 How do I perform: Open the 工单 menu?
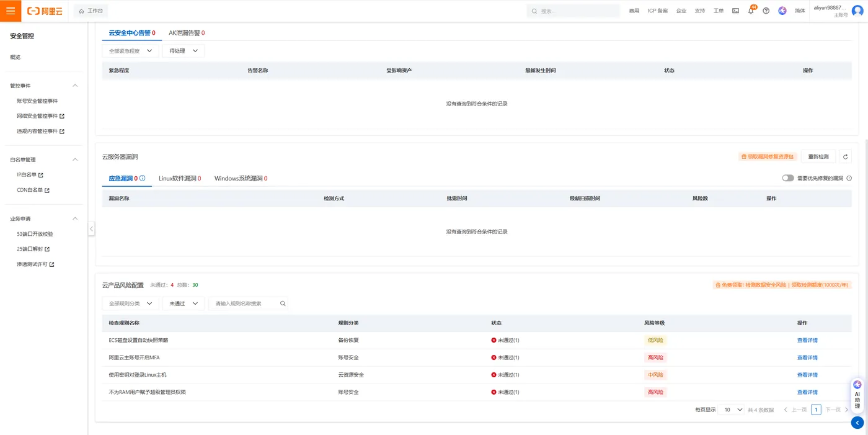coord(719,11)
